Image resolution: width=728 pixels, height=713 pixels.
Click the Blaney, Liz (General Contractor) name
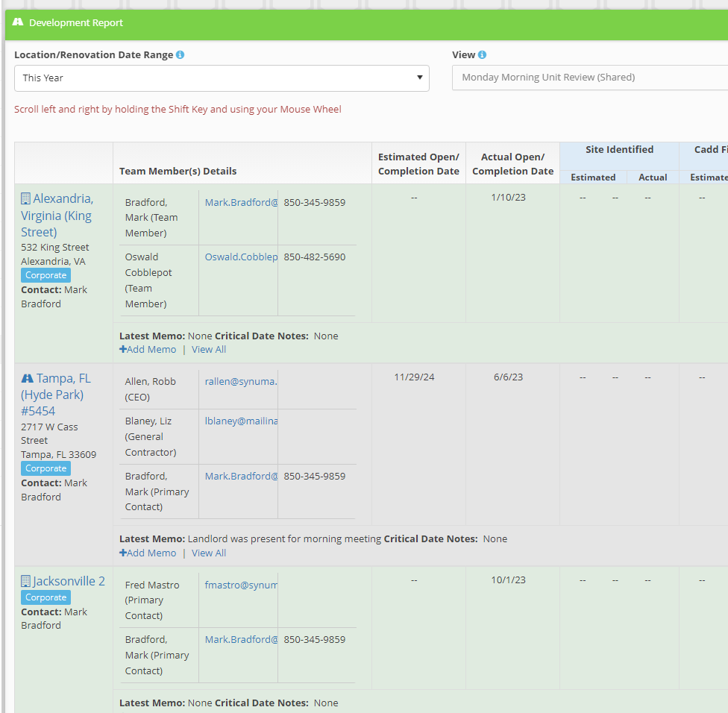pyautogui.click(x=151, y=436)
